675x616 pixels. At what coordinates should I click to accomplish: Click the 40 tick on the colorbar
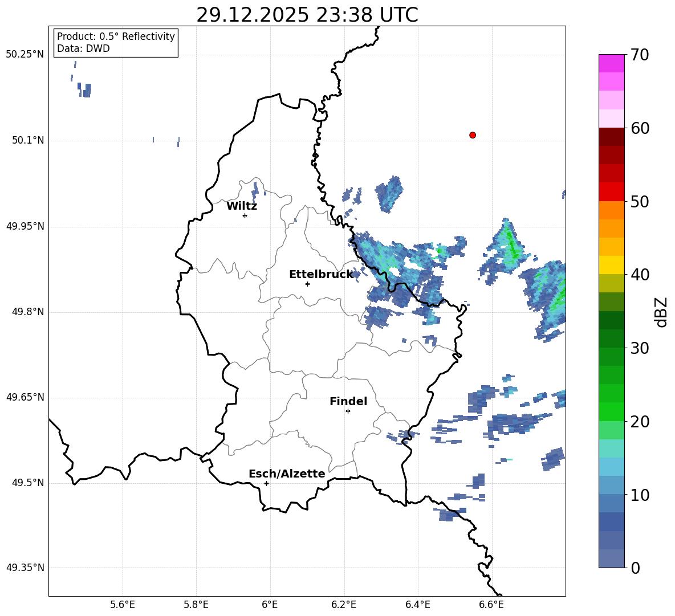(x=640, y=275)
